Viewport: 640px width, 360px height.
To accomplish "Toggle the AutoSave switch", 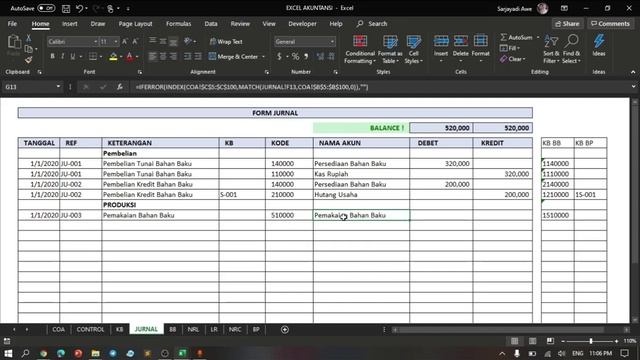I will [x=46, y=8].
